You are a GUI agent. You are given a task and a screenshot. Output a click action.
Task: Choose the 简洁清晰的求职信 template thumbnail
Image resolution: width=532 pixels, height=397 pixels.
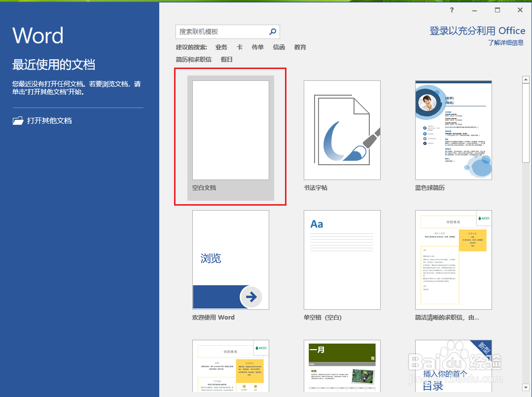[453, 259]
